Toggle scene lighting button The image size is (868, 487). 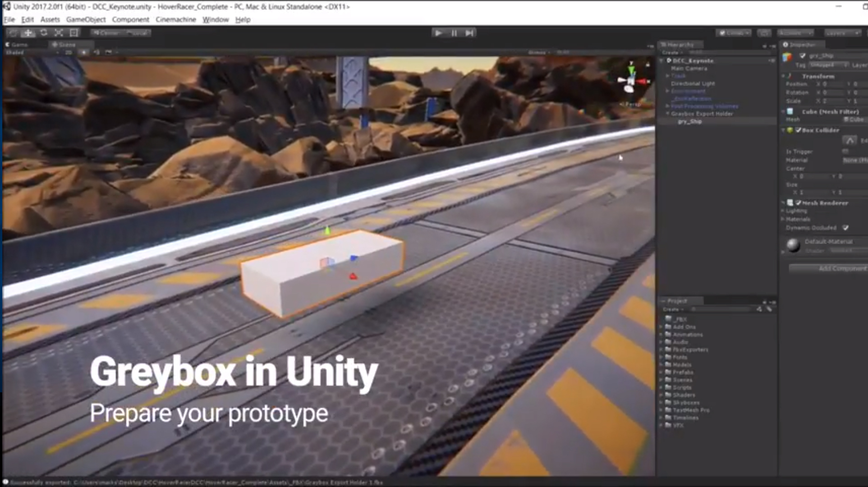tap(84, 52)
